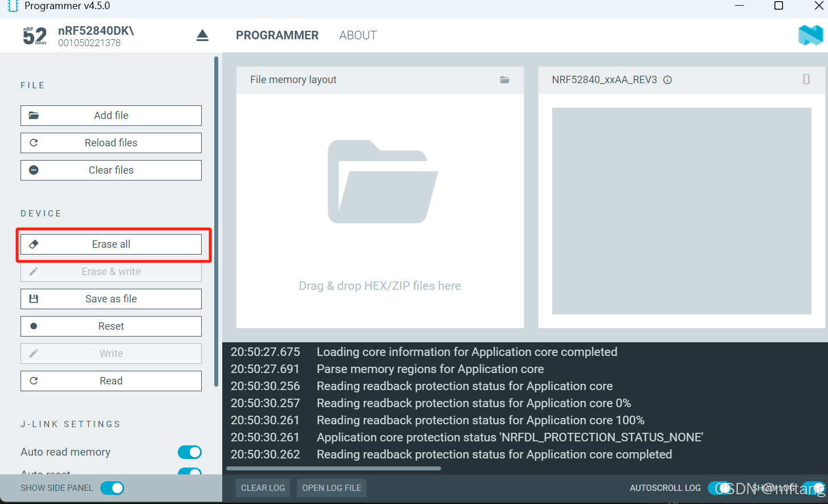Screen dimensions: 828x504
Task: Click the eject device icon
Action: click(202, 35)
